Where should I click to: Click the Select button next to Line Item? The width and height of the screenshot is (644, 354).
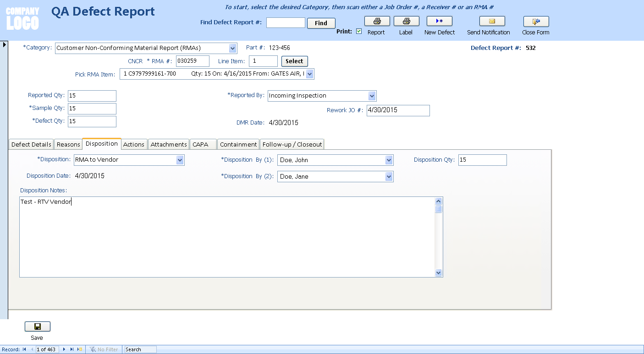(294, 61)
